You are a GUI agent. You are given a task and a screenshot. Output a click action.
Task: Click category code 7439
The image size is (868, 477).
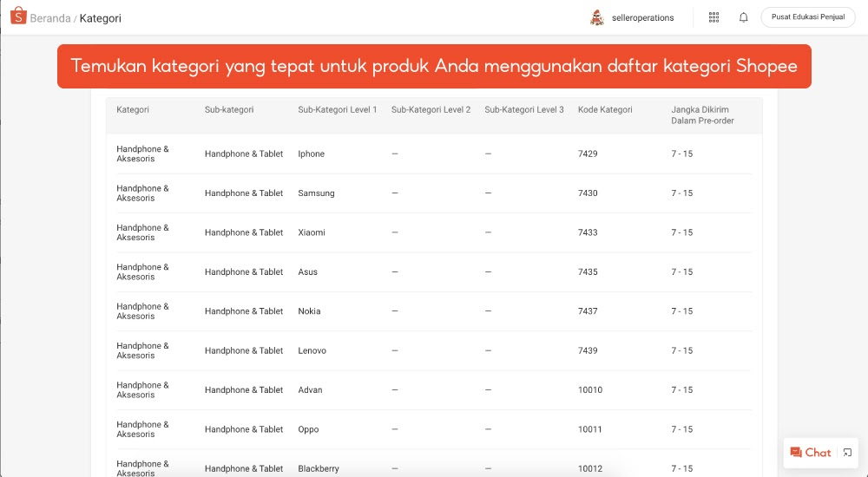click(x=588, y=350)
